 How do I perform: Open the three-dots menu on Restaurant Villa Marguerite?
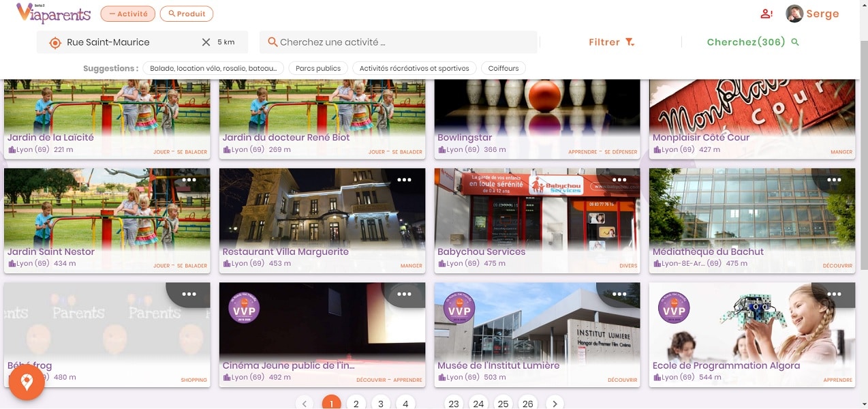coord(404,180)
